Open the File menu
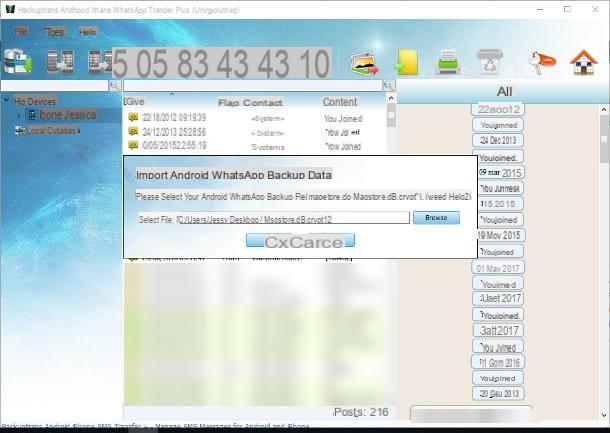Image resolution: width=610 pixels, height=433 pixels. (21, 32)
